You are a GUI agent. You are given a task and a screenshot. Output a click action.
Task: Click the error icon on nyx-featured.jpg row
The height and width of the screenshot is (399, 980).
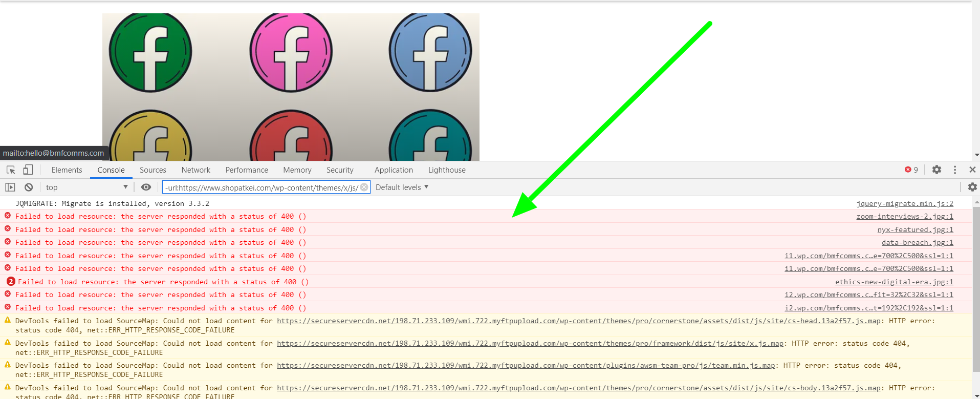pos(8,229)
